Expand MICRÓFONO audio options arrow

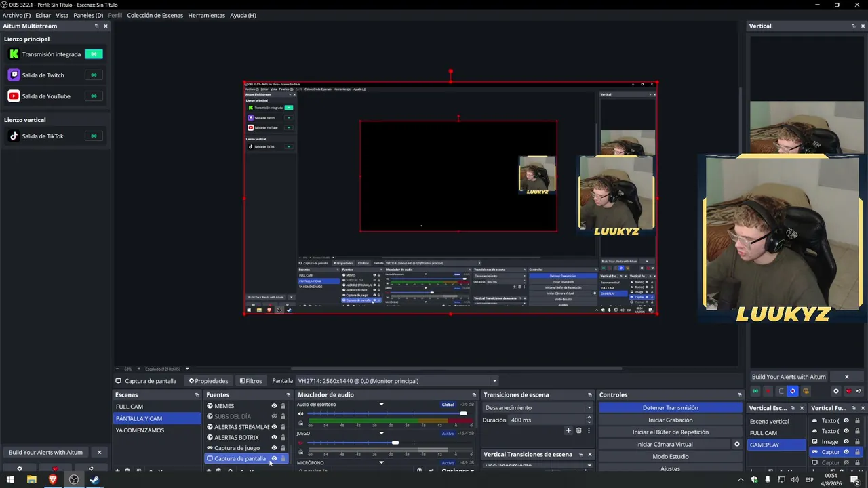[x=381, y=463]
